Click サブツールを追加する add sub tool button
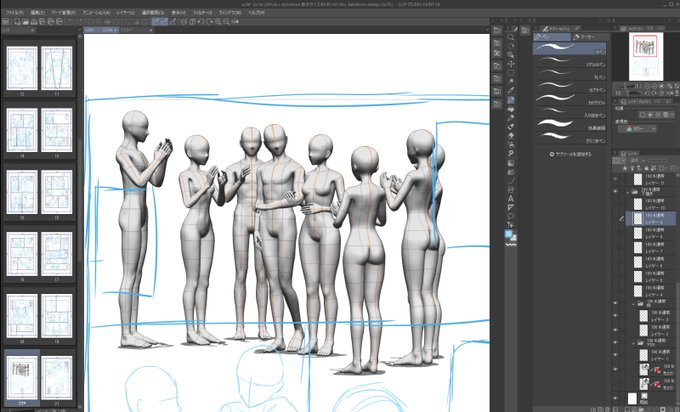Viewport: 680px width, 412px height. (x=571, y=154)
